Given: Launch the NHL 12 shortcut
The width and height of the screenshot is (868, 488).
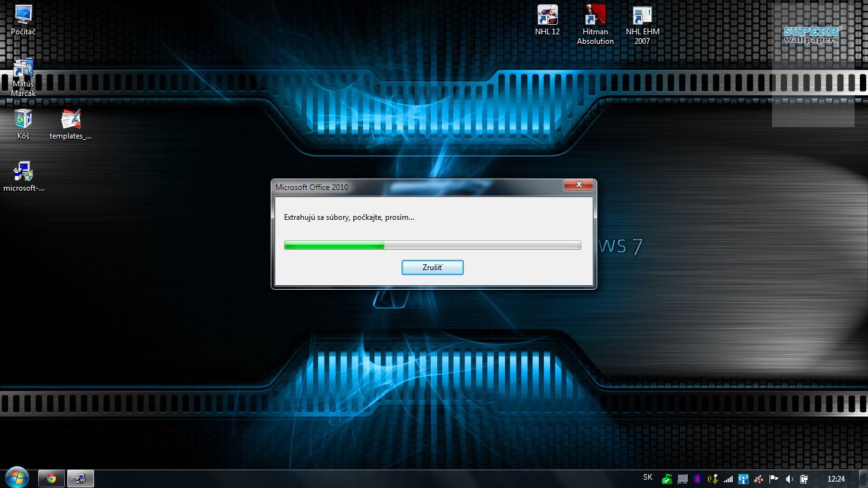Looking at the screenshot, I should tap(548, 20).
